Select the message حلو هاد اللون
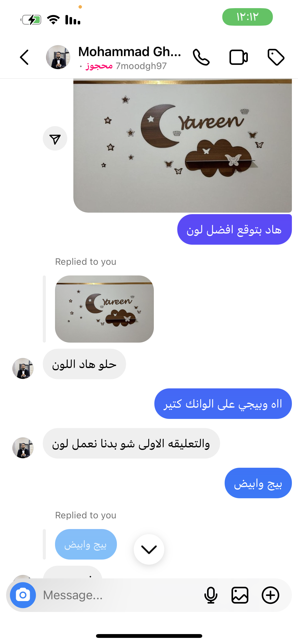The height and width of the screenshot is (644, 298). [x=84, y=364]
